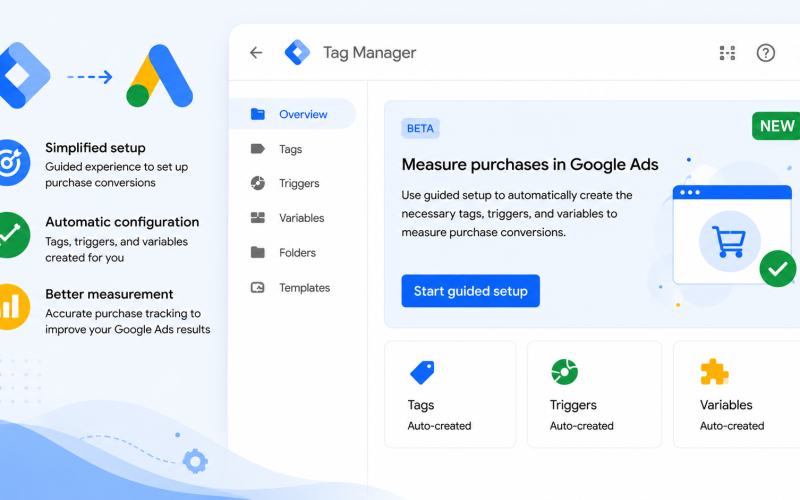Image resolution: width=800 pixels, height=500 pixels.
Task: Click the Triggers icon in sidebar
Action: (x=258, y=183)
